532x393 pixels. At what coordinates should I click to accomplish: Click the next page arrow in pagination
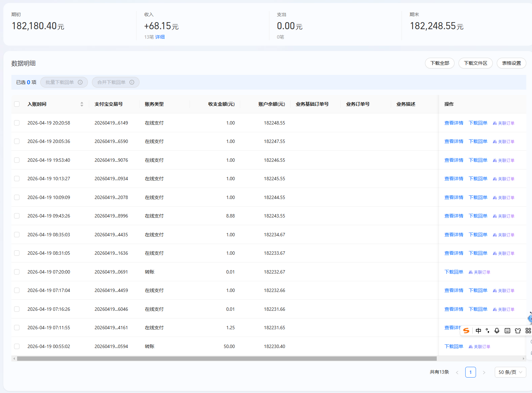484,372
